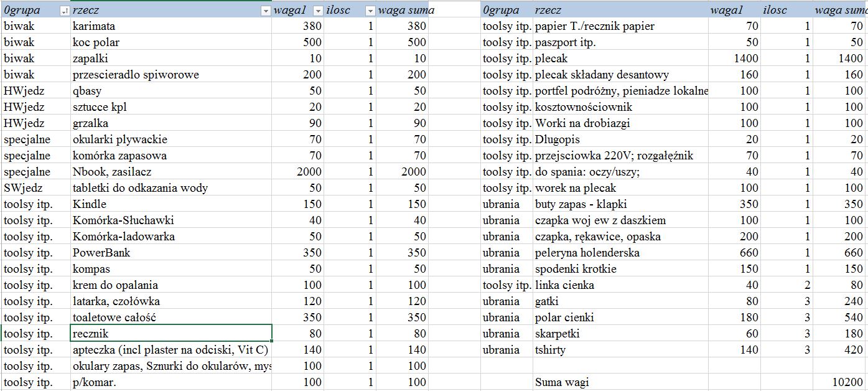Select the 'karimata' cell

171,26
